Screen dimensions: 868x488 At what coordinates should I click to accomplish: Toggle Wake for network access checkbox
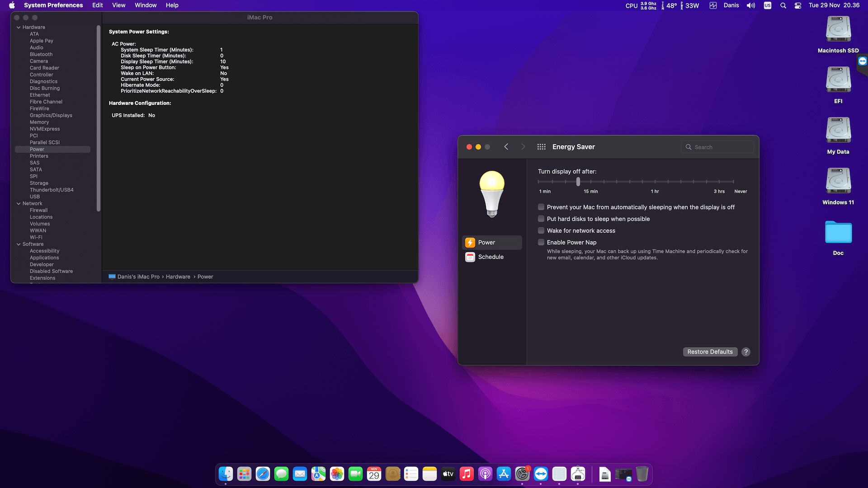click(x=541, y=231)
